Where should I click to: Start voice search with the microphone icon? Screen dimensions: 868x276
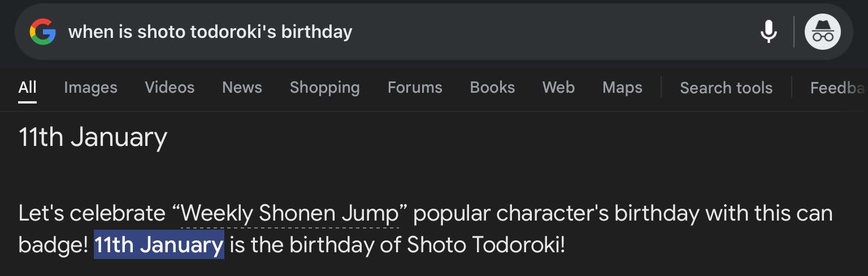[x=769, y=32]
